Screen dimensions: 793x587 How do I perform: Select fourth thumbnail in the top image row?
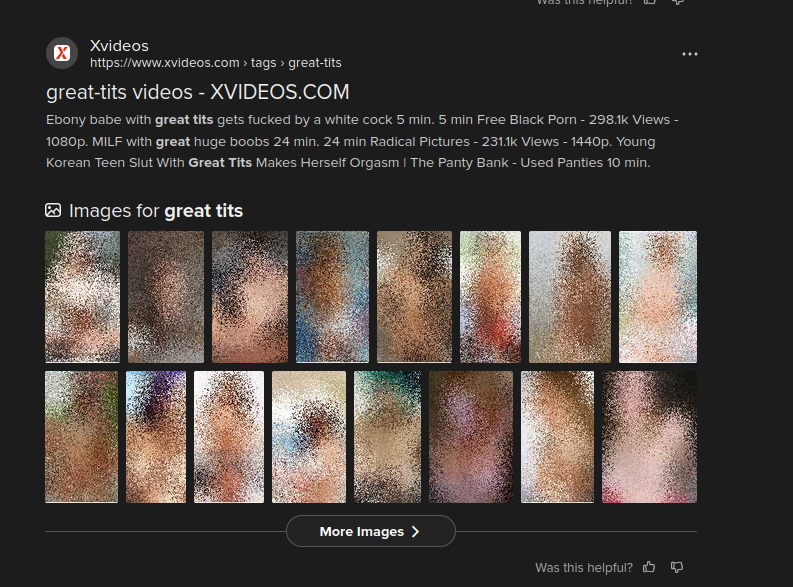click(x=332, y=297)
